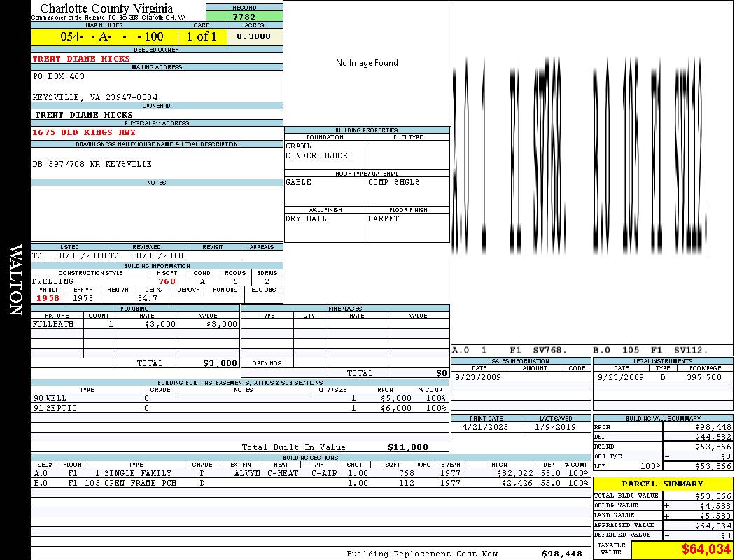The width and height of the screenshot is (735, 560).
Task: Select the yellow map number field
Action: pos(104,37)
